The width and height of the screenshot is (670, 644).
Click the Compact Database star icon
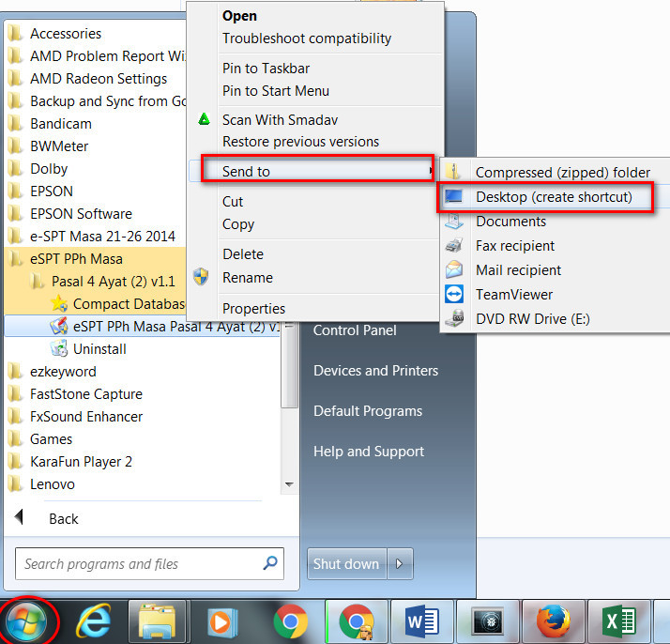pos(59,303)
